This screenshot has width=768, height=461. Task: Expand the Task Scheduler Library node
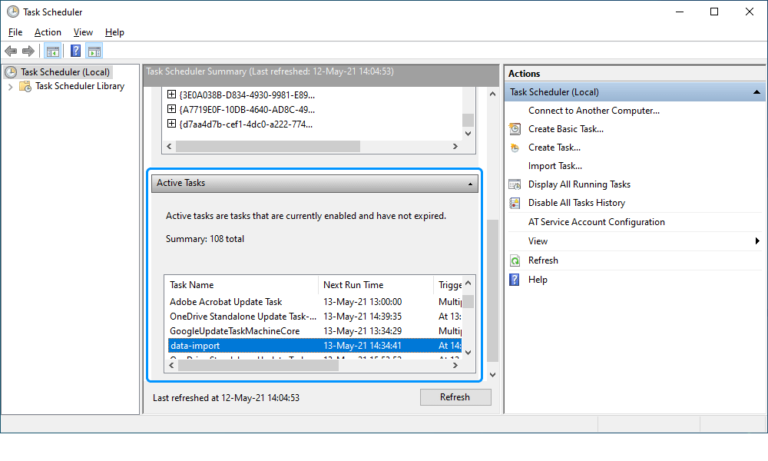(x=10, y=87)
